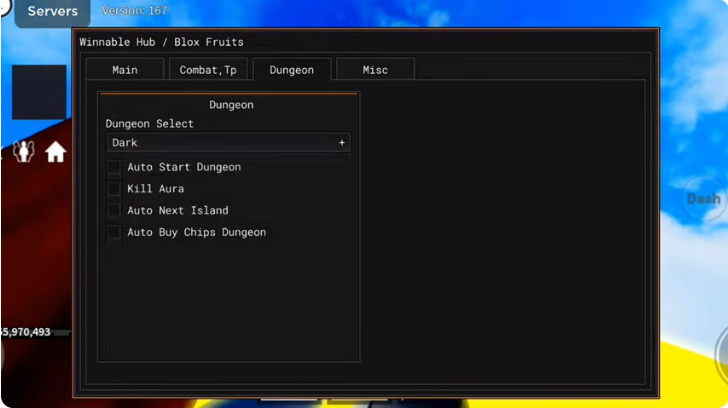Select the Dungeon tab
728x408 pixels.
(292, 70)
